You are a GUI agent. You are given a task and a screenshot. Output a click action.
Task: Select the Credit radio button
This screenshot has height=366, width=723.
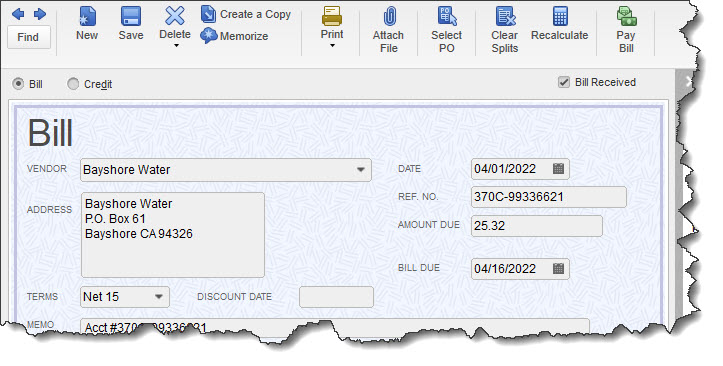click(x=73, y=84)
